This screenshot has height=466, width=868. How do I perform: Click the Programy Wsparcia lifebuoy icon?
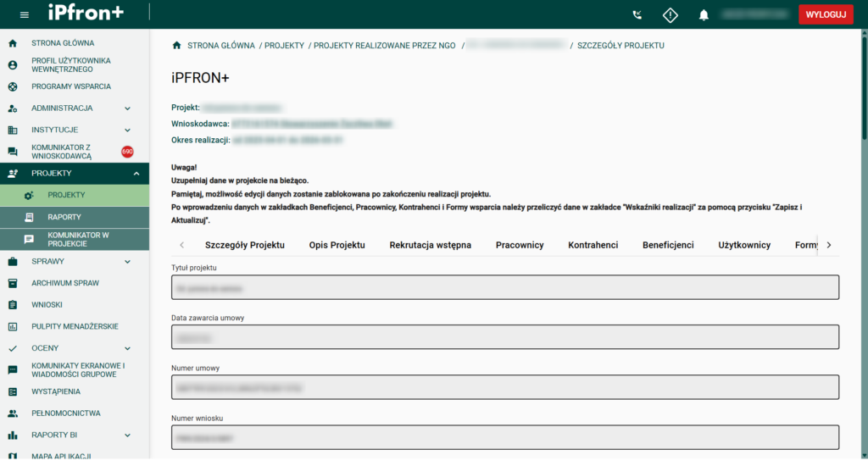[x=13, y=86]
